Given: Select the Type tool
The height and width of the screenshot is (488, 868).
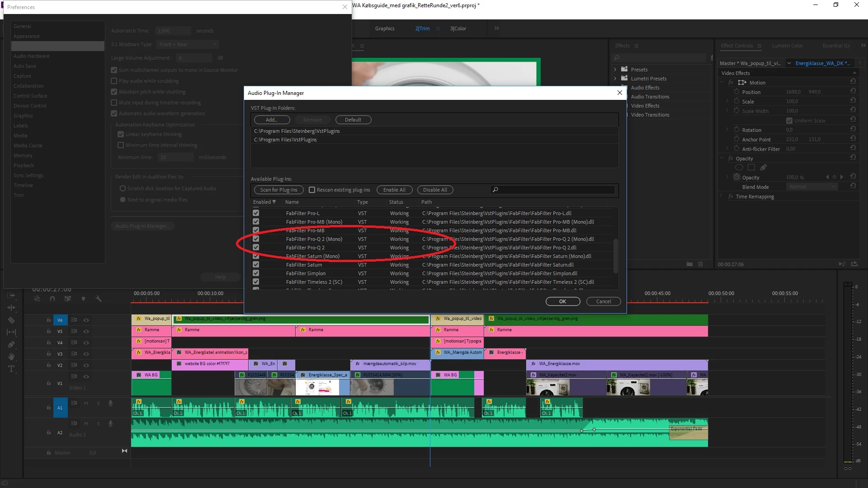Looking at the screenshot, I should pos(11,369).
